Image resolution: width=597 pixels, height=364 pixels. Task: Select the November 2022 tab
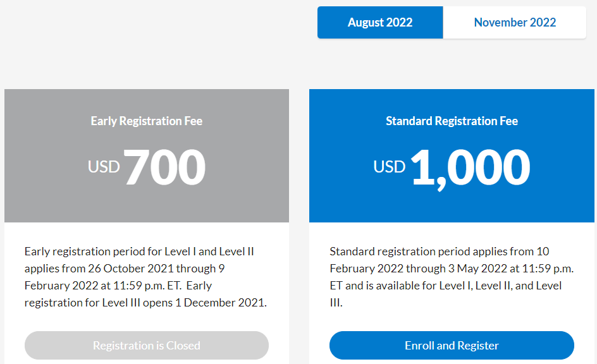pos(515,23)
